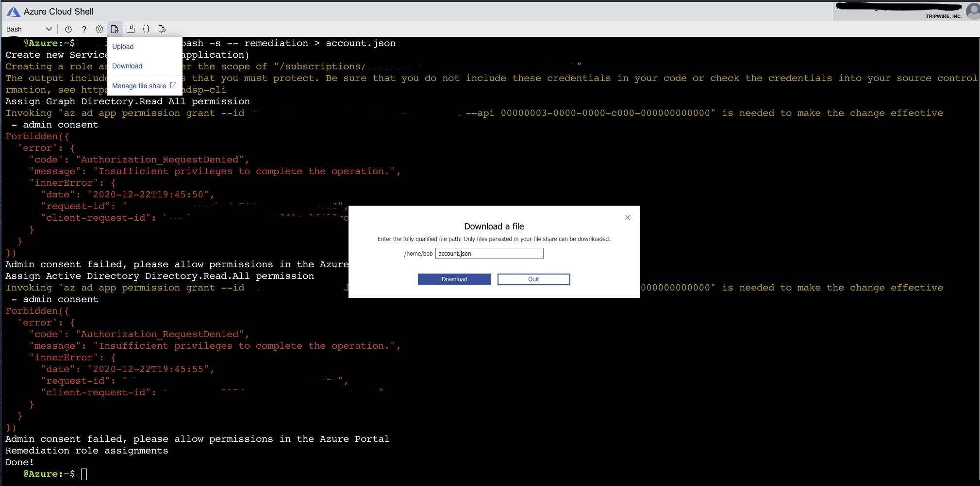
Task: Click the TRIPWIRE, INC. directory label
Action: click(944, 16)
